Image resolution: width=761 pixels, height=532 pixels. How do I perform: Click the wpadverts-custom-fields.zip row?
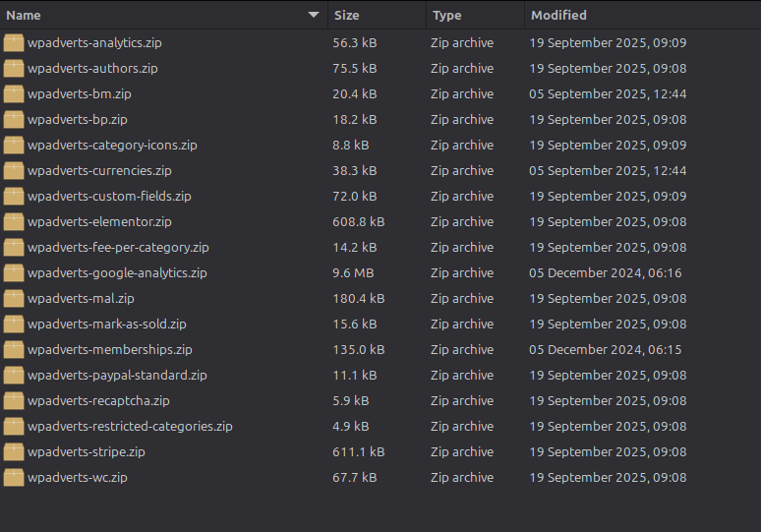[x=109, y=197]
